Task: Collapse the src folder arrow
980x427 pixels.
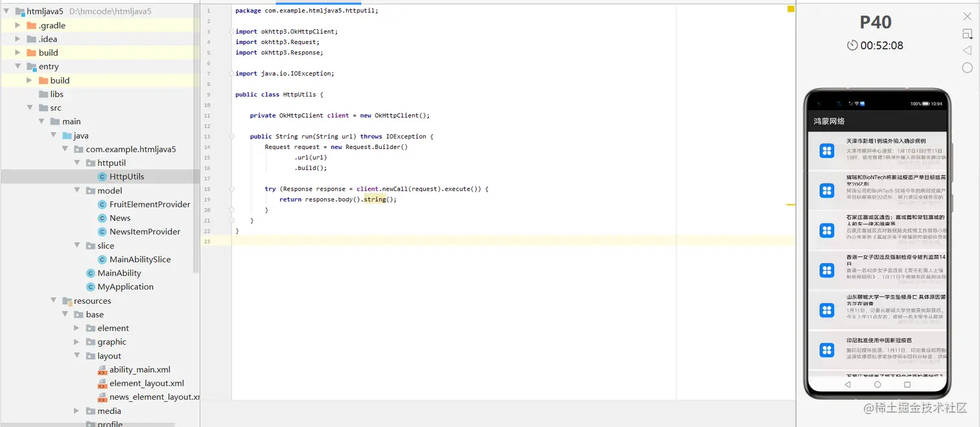Action: [29, 108]
